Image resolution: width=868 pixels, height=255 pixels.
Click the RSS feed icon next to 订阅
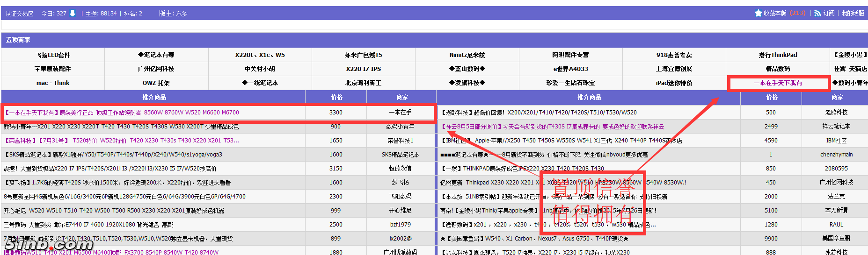(817, 14)
